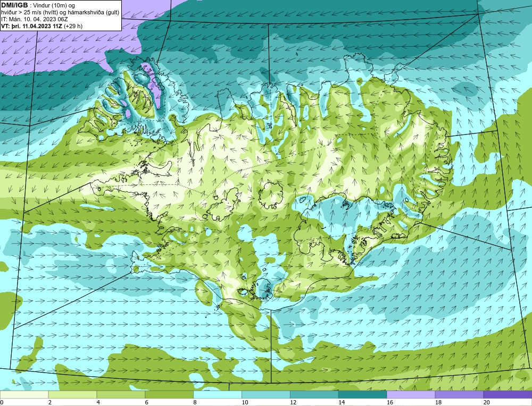The height and width of the screenshot is (406, 532).
Task: Select the "IT: Mán. 10. 04. 2023 06Z" line
Action: click(34, 19)
